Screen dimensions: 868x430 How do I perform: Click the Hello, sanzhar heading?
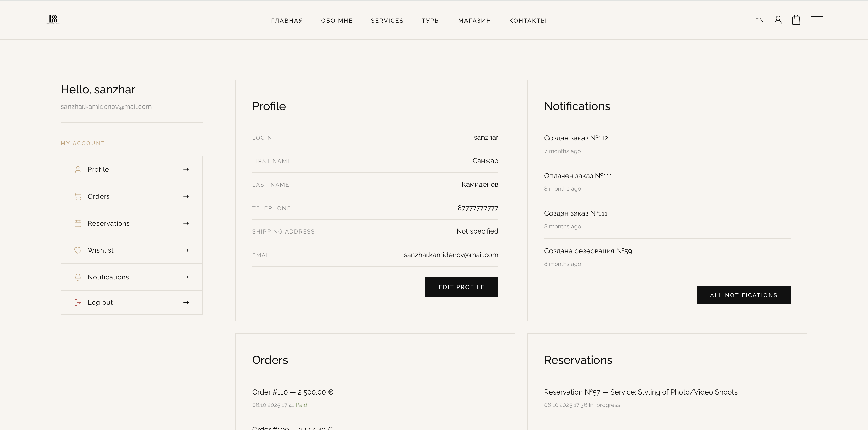click(98, 89)
